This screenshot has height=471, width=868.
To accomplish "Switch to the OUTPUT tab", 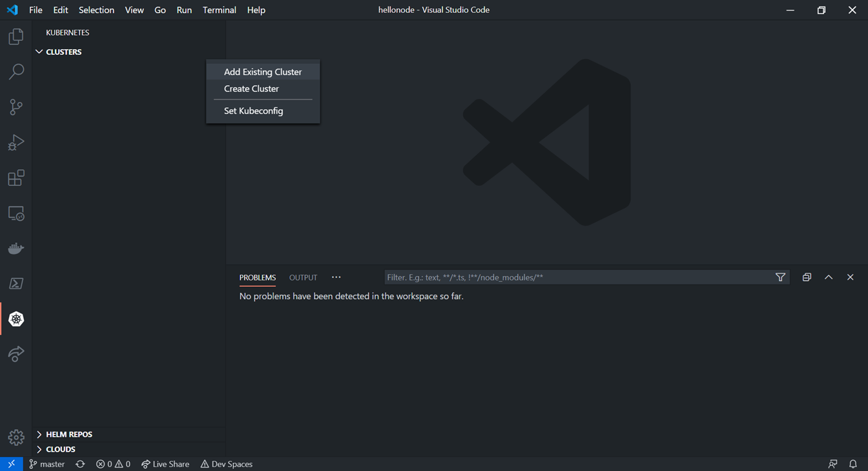I will click(303, 277).
